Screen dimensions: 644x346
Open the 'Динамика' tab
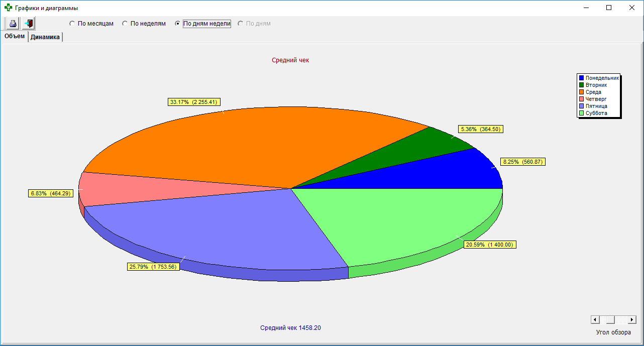coord(45,37)
